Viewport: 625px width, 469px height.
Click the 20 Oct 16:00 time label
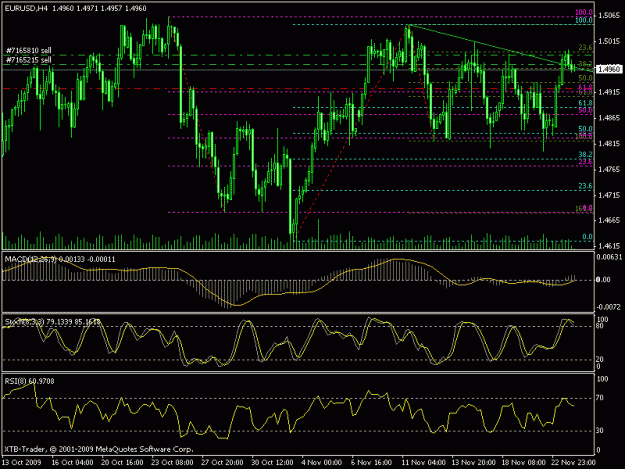[x=122, y=463]
